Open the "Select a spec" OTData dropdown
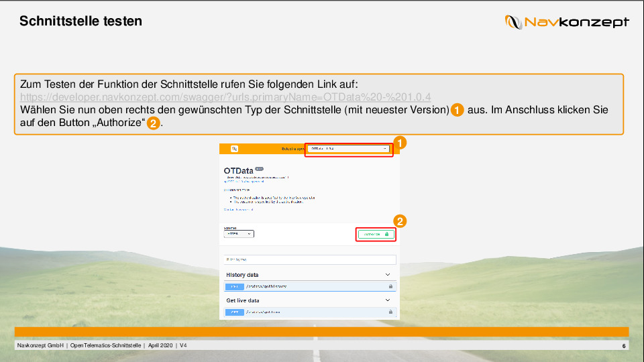This screenshot has height=362, width=644. pyautogui.click(x=348, y=149)
